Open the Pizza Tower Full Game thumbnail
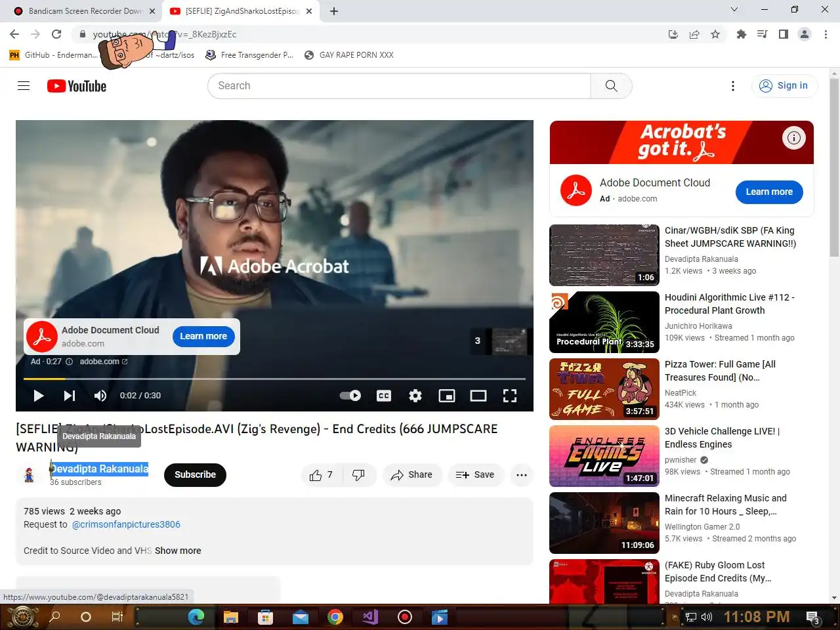 coord(604,389)
